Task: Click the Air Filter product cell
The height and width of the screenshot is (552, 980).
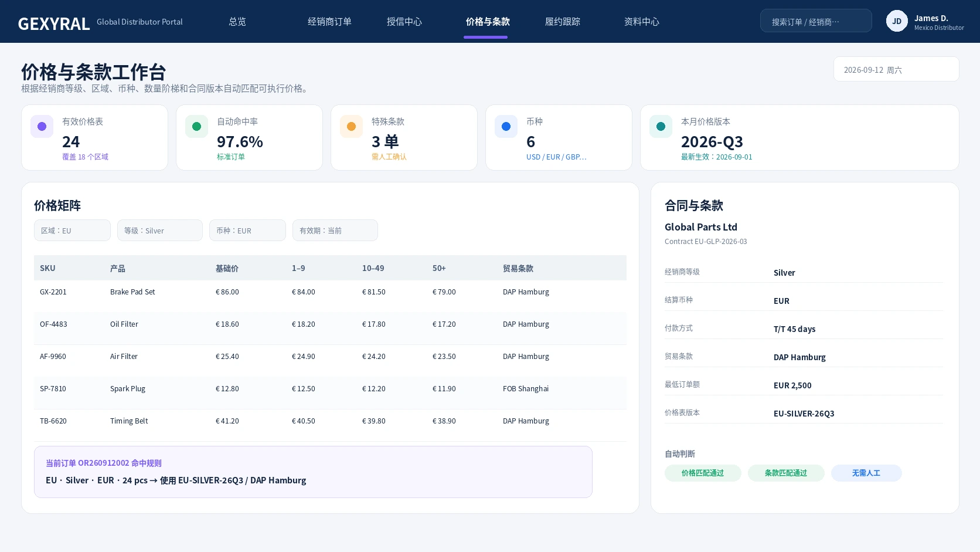Action: 124,356
